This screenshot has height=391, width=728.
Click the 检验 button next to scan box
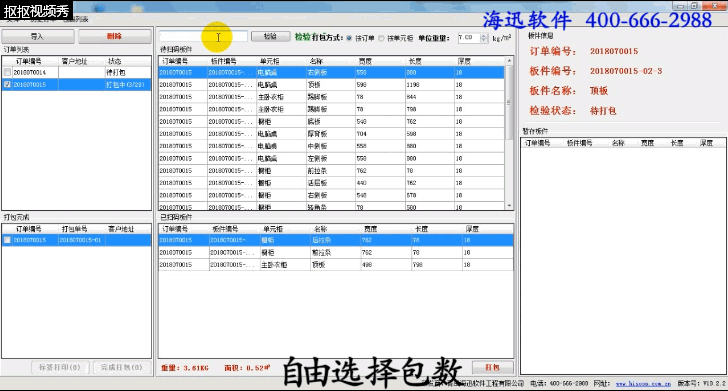pos(270,36)
